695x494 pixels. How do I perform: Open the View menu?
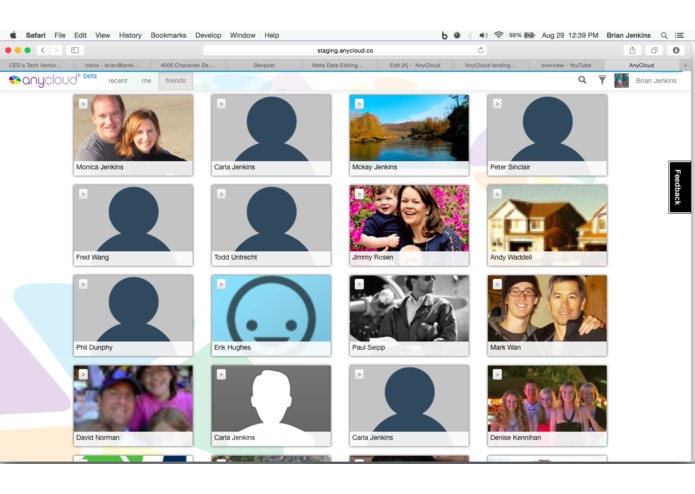pos(102,35)
